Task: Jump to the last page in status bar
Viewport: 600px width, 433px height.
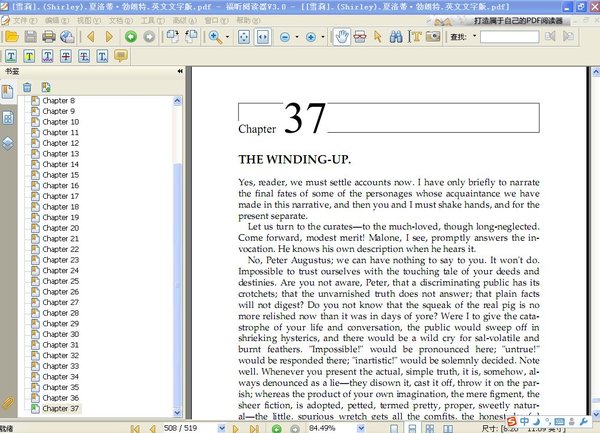Action: pyautogui.click(x=254, y=429)
